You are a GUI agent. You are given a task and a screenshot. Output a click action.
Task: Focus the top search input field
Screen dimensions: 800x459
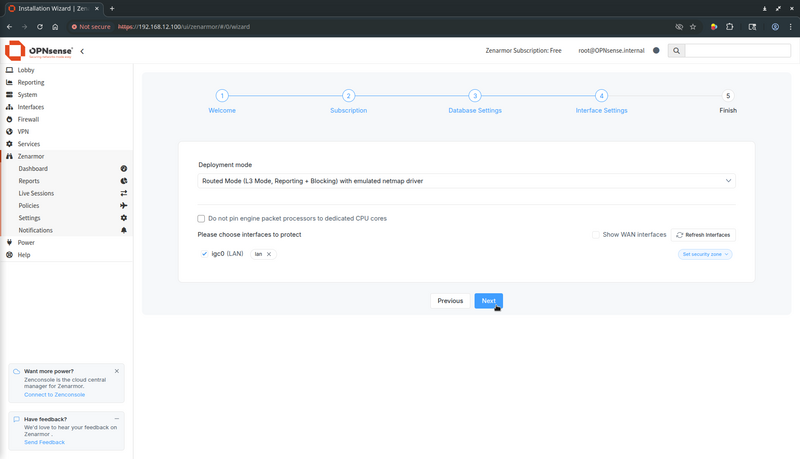[737, 50]
